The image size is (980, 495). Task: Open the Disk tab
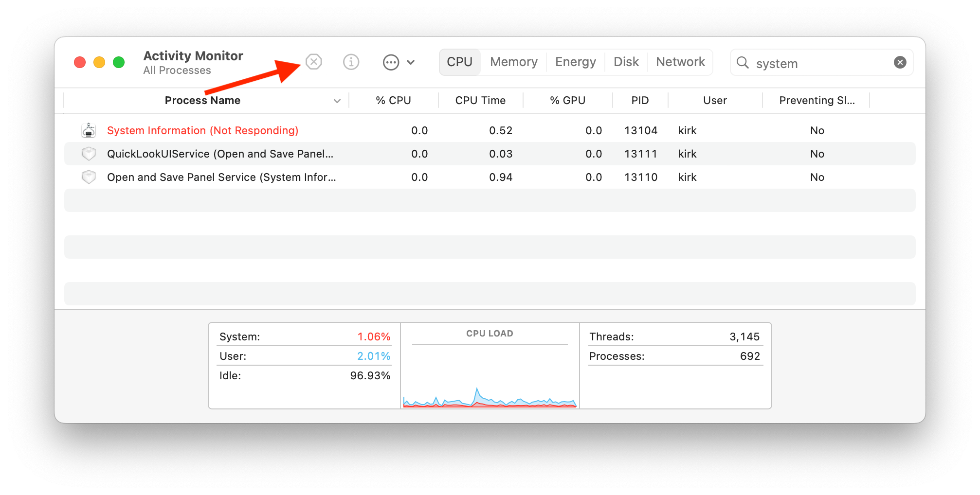[x=626, y=62]
